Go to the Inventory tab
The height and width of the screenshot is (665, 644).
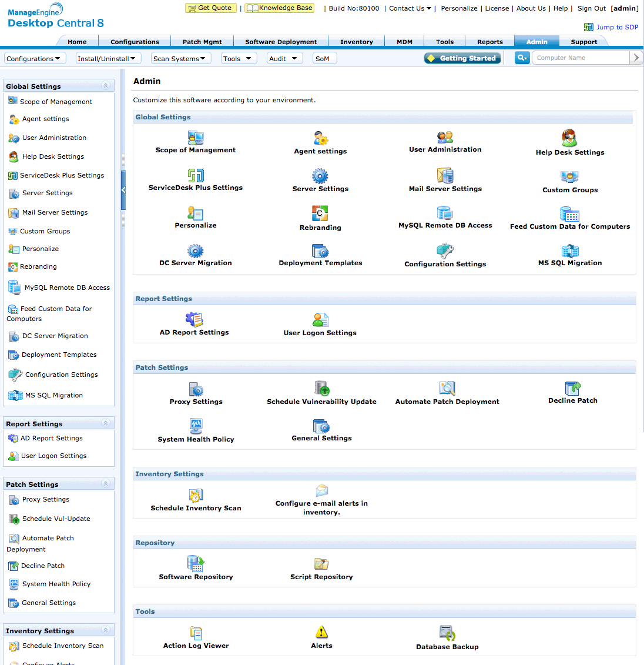point(356,42)
